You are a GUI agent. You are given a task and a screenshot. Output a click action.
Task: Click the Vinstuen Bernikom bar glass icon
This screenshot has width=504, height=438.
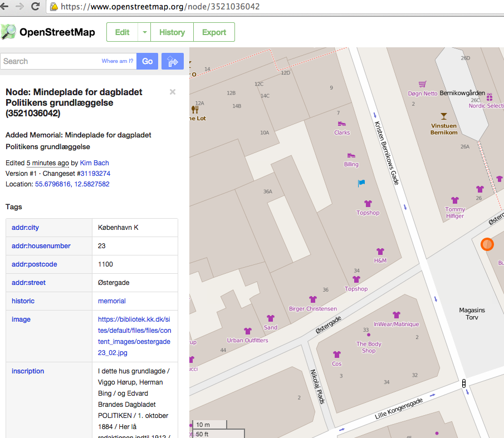pos(443,116)
